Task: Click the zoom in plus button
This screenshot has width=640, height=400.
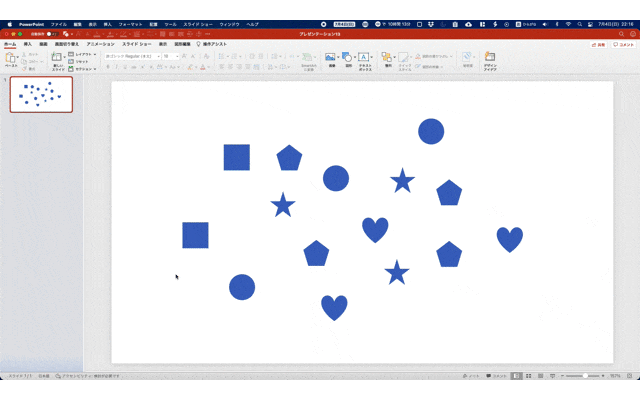Action: point(603,376)
